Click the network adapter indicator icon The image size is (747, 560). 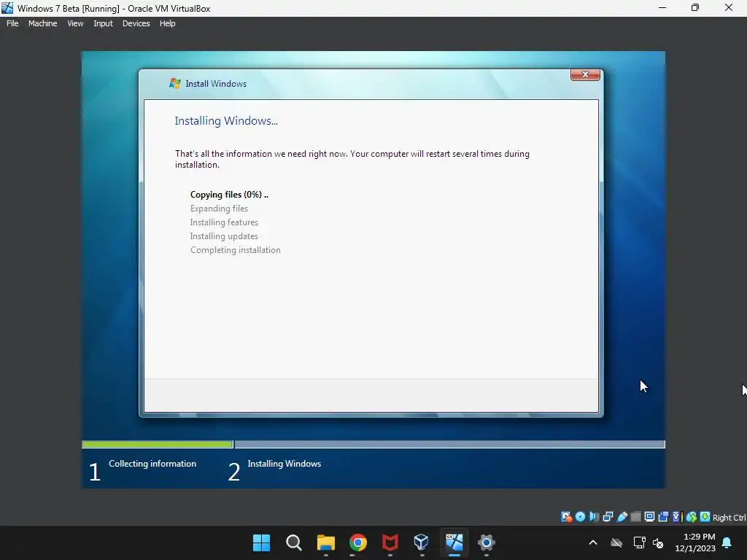click(608, 517)
